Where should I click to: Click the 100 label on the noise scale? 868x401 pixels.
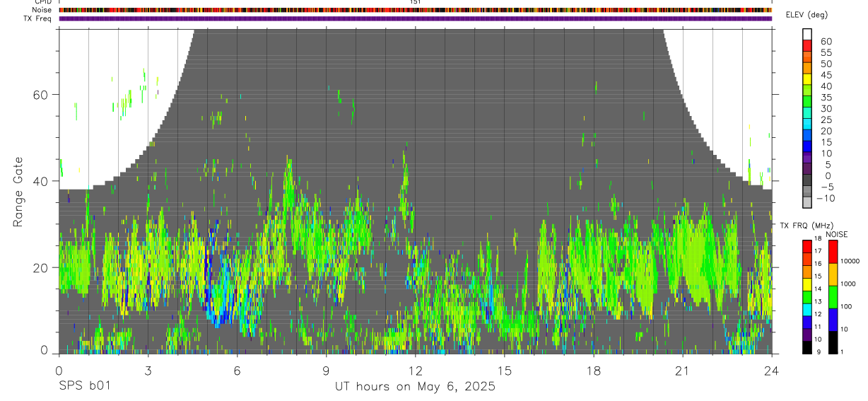click(x=846, y=306)
